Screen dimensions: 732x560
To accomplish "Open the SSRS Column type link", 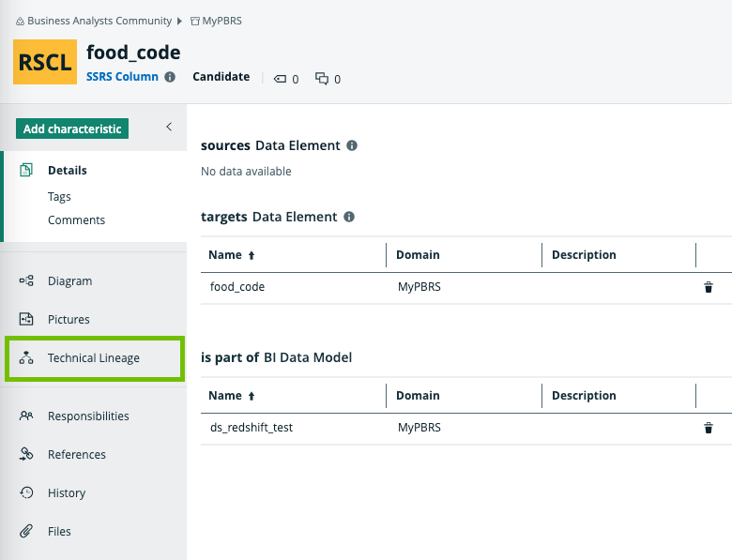I will tap(122, 77).
